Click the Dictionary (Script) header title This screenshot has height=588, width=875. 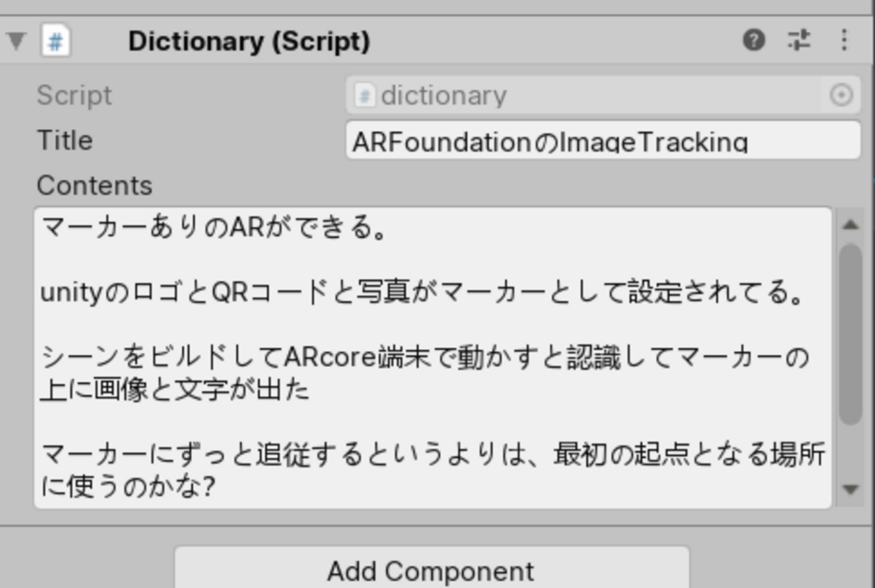pyautogui.click(x=249, y=42)
